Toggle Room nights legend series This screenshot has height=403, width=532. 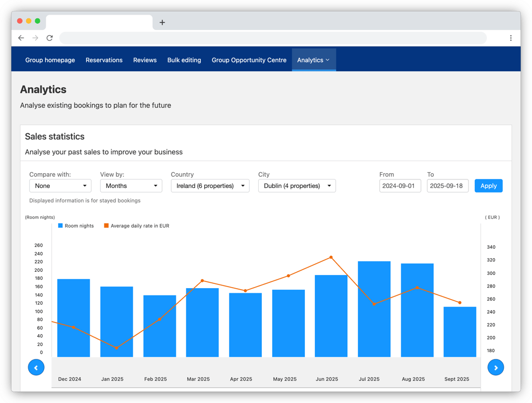(76, 226)
